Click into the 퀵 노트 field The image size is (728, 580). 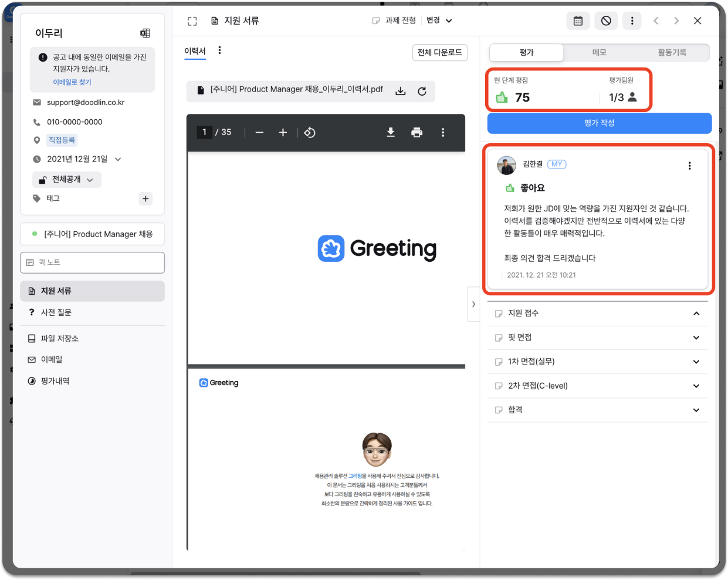pyautogui.click(x=92, y=262)
